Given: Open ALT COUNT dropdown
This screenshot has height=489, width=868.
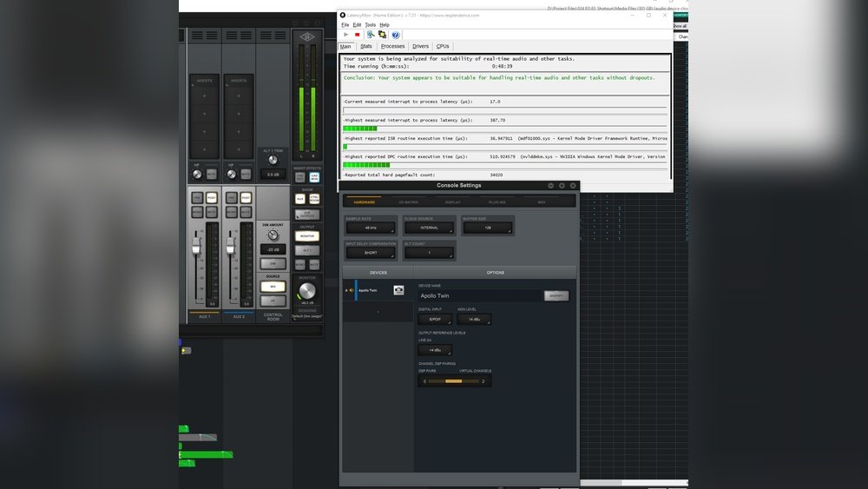Looking at the screenshot, I should pyautogui.click(x=429, y=253).
